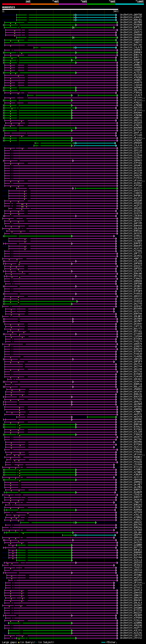Open hit UniRef100_A3A437
Screen dimensions: 146x644
click(131, 17)
